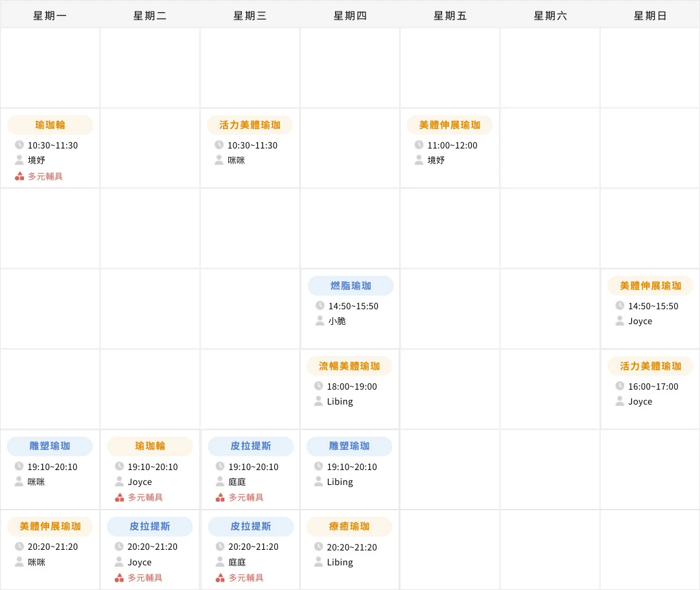Select Thursday 雕塑瑜珈 class badge
This screenshot has width=700, height=590.
(349, 446)
